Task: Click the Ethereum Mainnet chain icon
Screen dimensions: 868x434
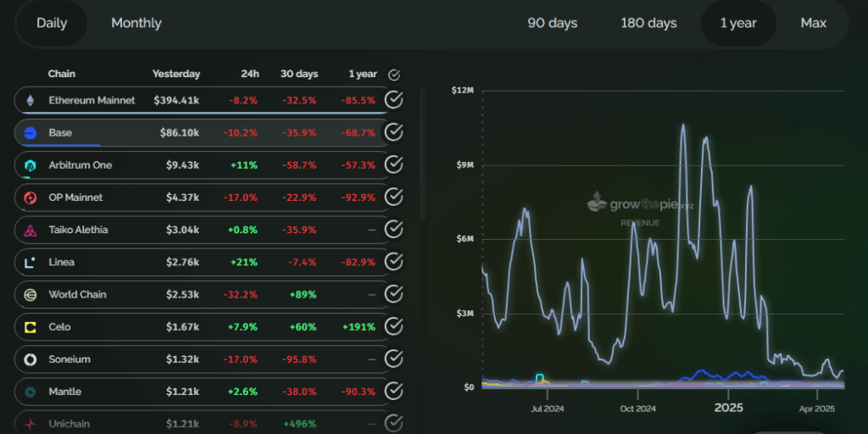Action: click(31, 100)
